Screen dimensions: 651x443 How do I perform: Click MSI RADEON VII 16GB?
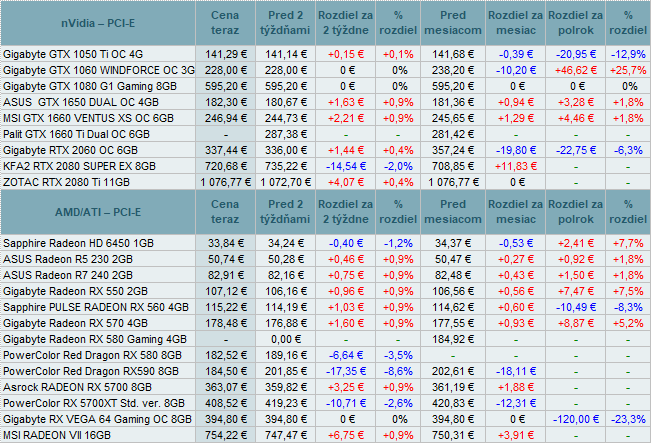[57, 435]
